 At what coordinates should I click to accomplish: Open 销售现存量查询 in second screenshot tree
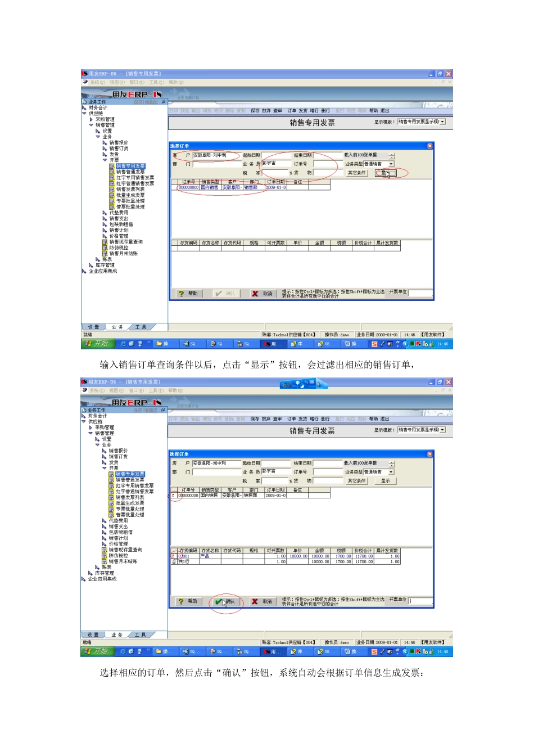click(125, 550)
